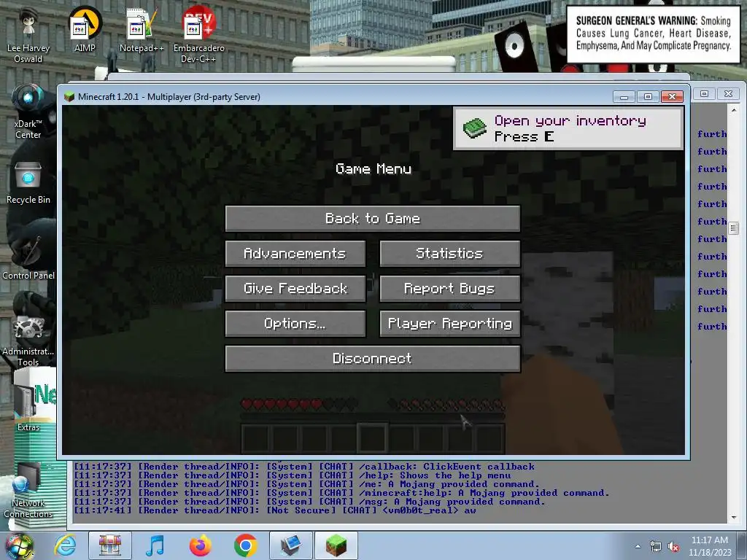Click the Surgeon General's Warning gadget

(653, 34)
